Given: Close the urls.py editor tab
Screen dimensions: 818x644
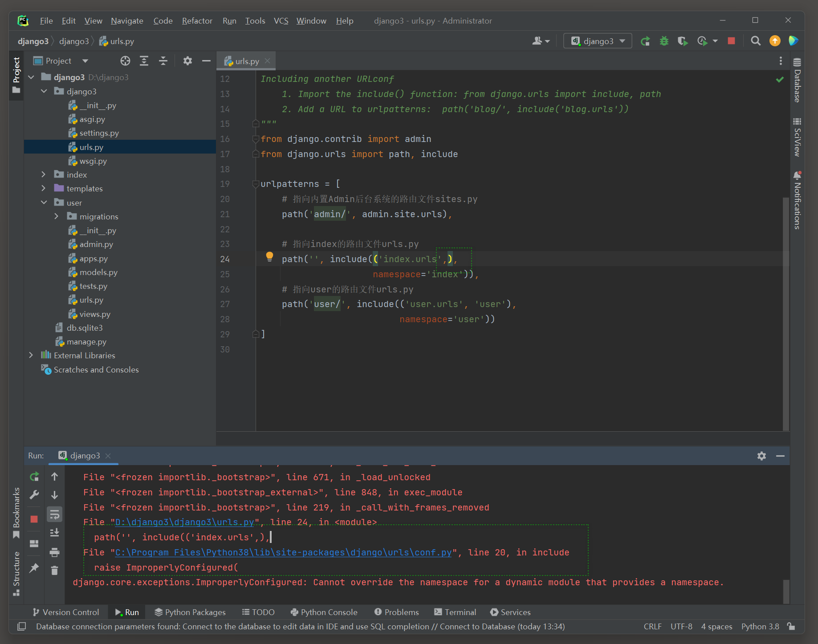Looking at the screenshot, I should click(267, 61).
